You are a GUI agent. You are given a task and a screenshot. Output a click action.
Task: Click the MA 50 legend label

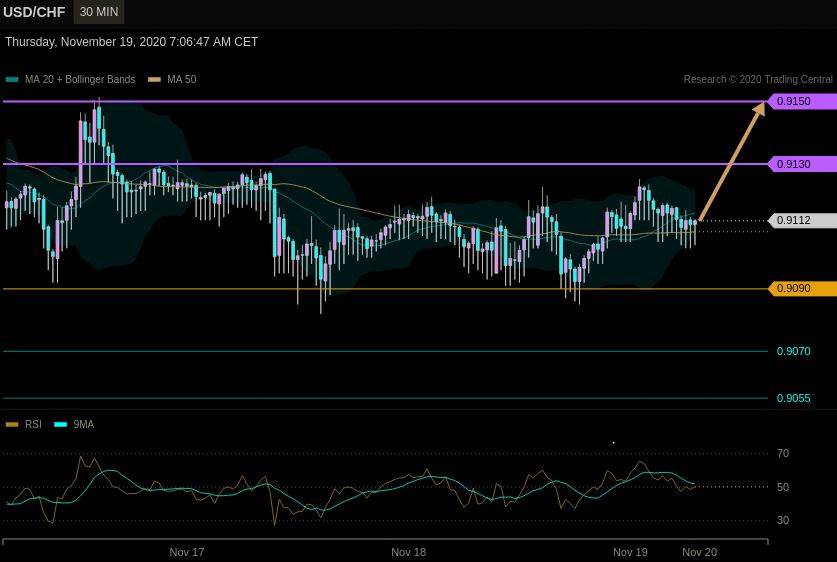tap(181, 80)
